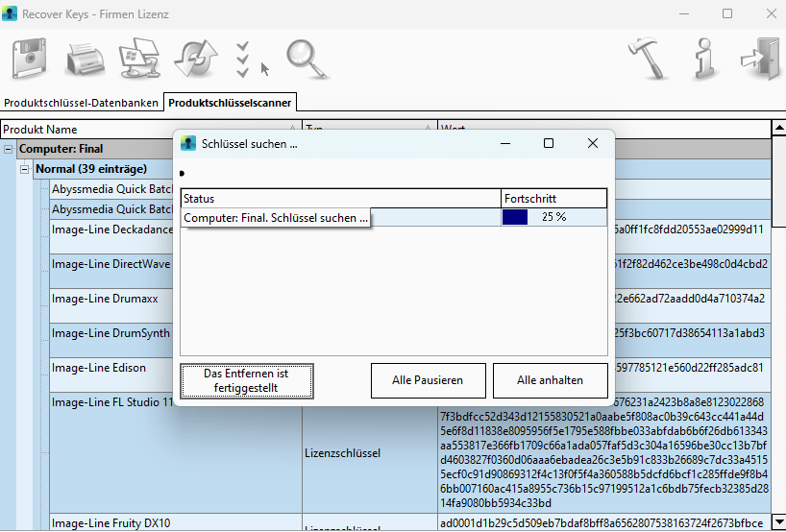Screen dimensions: 786x532
Task: Minimize the Schlüssel suchen dialog
Action: tap(505, 144)
